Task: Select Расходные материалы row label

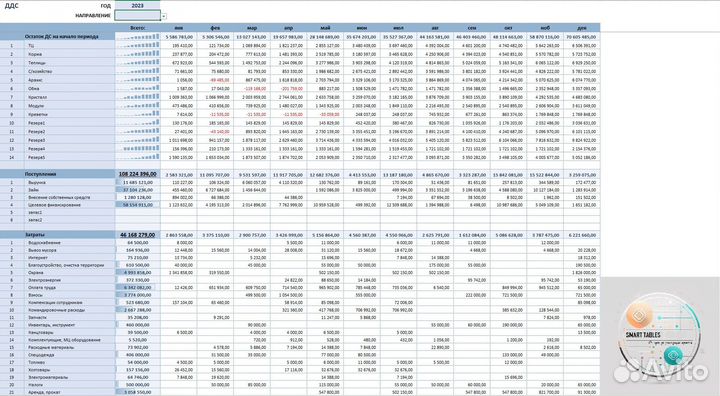Action: (x=51, y=347)
